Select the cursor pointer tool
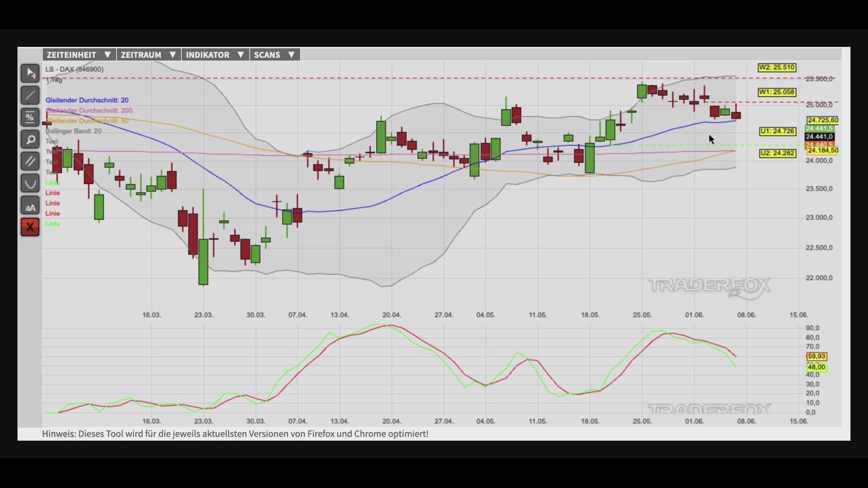Viewport: 868px width, 488px height. [x=30, y=73]
